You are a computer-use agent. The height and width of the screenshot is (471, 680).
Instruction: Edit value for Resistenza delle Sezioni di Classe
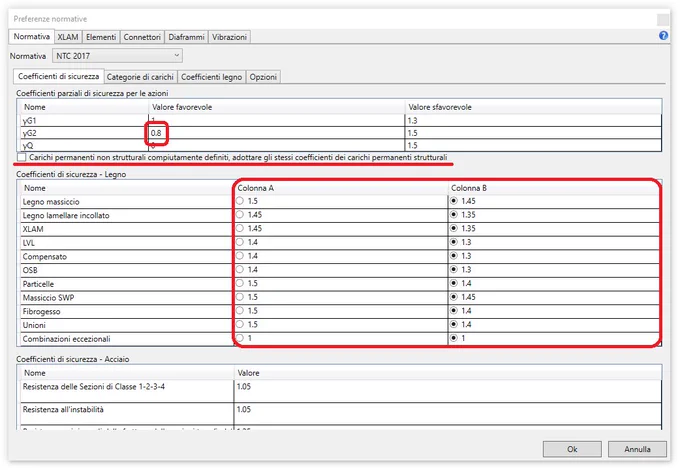click(x=448, y=391)
